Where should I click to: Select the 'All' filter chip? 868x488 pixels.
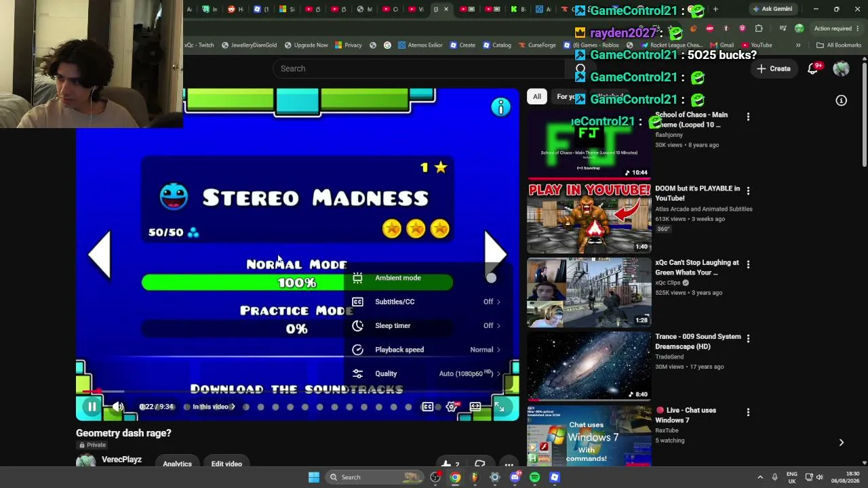pyautogui.click(x=536, y=97)
